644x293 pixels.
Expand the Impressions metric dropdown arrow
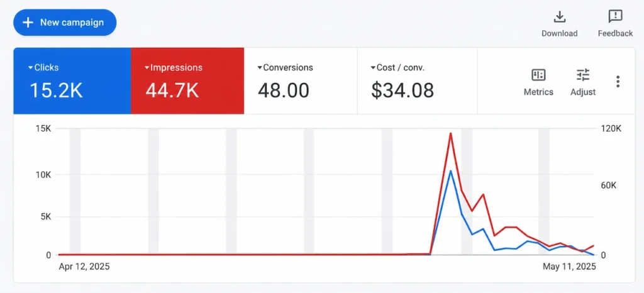(147, 68)
